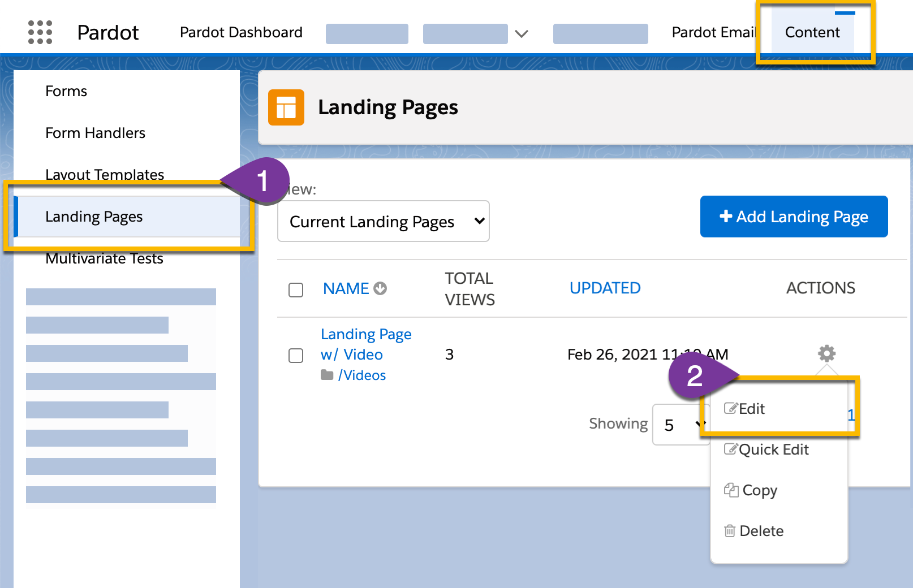Open Multivariate Tests in sidebar
Screen dimensions: 913x588
point(104,258)
